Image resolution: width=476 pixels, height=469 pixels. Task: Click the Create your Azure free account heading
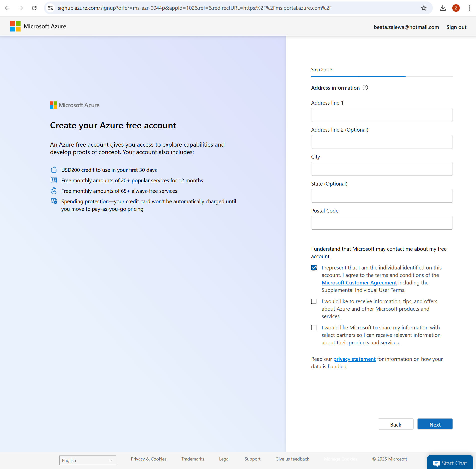point(113,125)
